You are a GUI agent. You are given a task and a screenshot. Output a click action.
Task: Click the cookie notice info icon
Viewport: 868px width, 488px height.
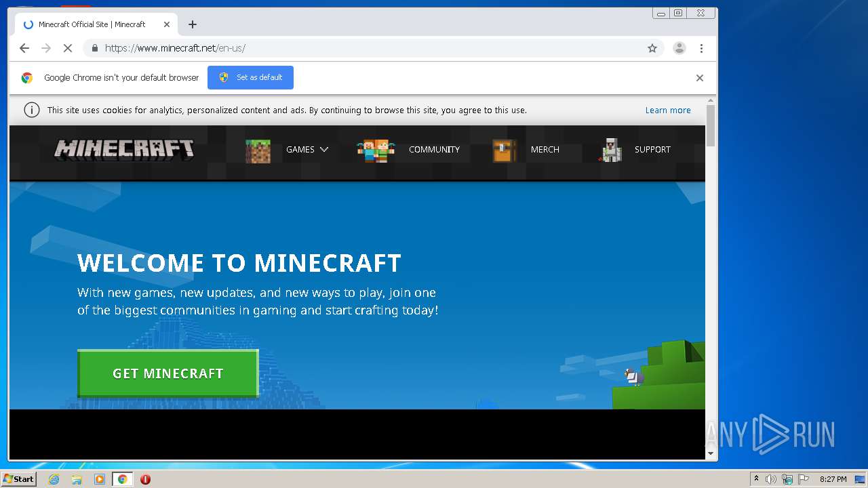pyautogui.click(x=32, y=110)
